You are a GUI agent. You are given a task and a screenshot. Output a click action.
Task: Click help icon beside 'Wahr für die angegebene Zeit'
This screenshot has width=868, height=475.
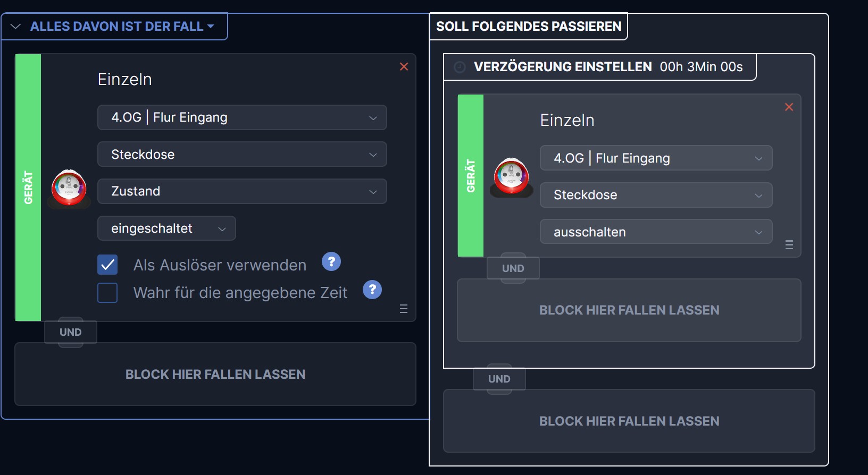pos(372,290)
